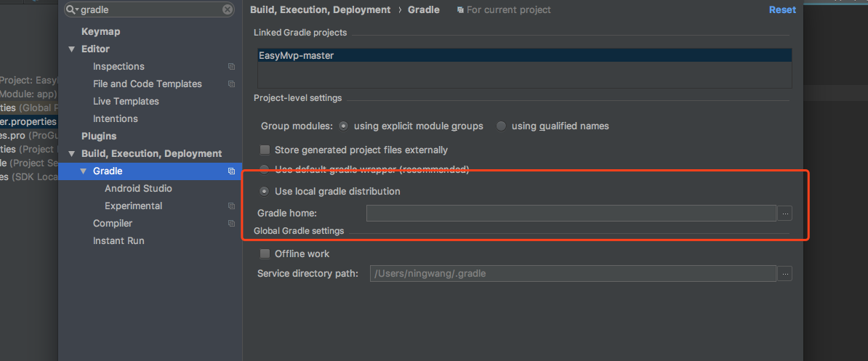Browse for Gradle home directory
The image size is (868, 361).
pos(785,214)
